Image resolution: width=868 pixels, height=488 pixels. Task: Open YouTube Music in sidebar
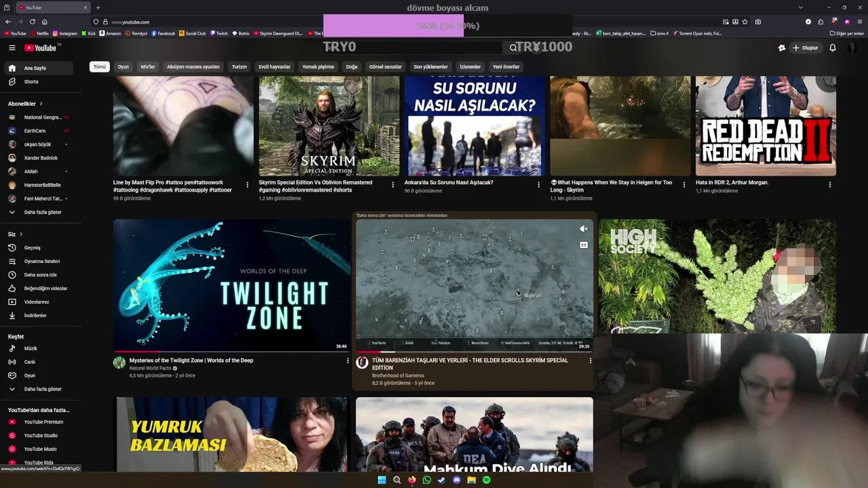(x=38, y=449)
